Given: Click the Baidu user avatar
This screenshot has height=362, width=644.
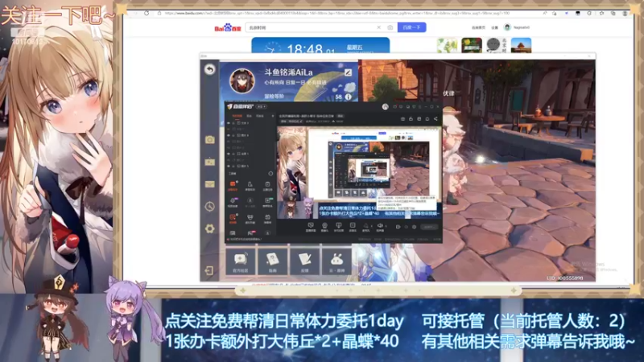Looking at the screenshot, I should coord(507,27).
